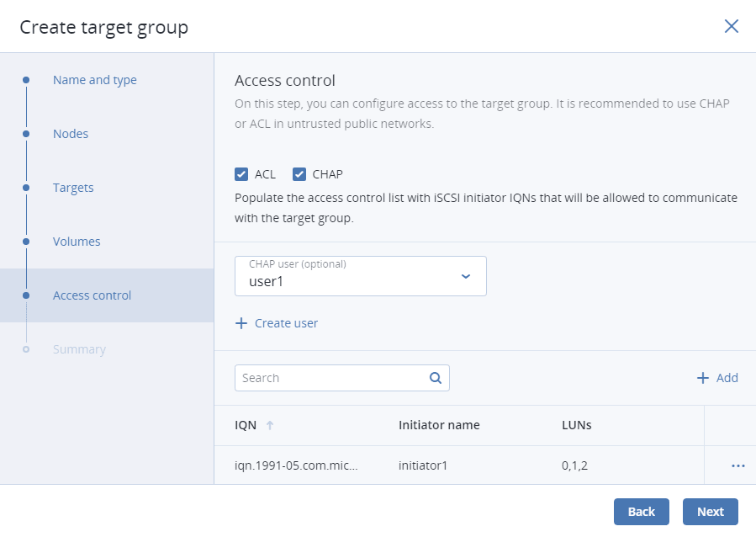
Task: Click the Create user link
Action: click(x=286, y=323)
